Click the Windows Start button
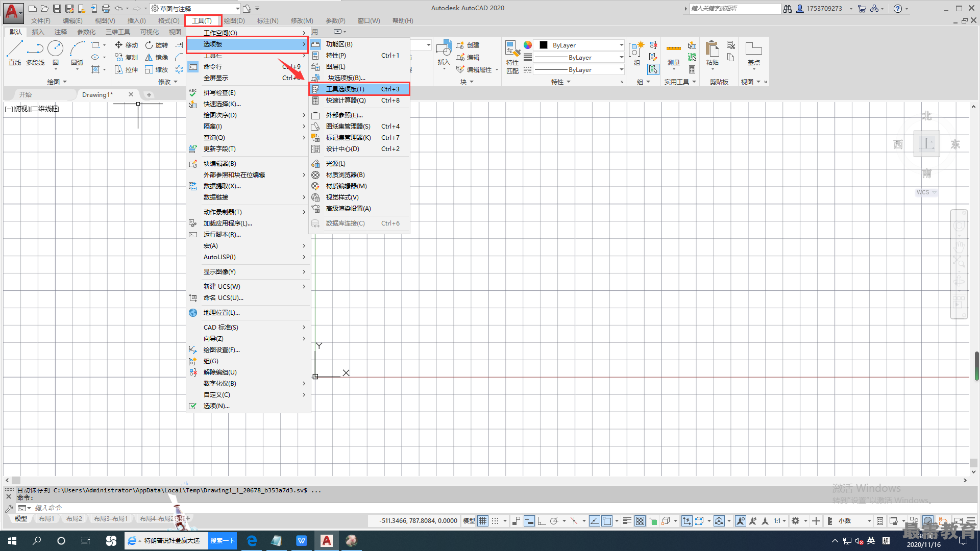 (x=12, y=541)
